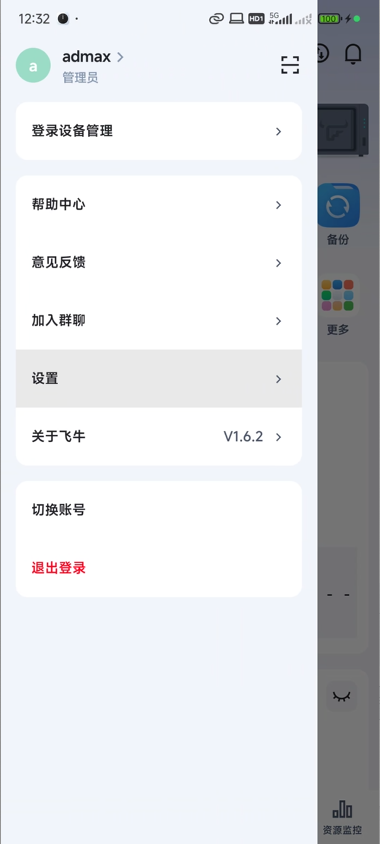The image size is (380, 844).
Task: Tap the 管理员 role label
Action: click(x=80, y=78)
